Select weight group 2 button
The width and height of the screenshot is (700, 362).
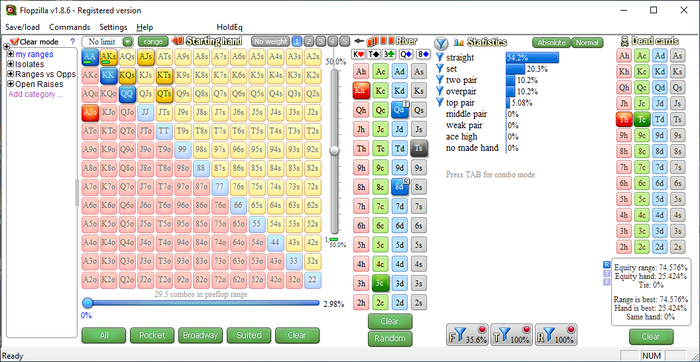[x=309, y=42]
